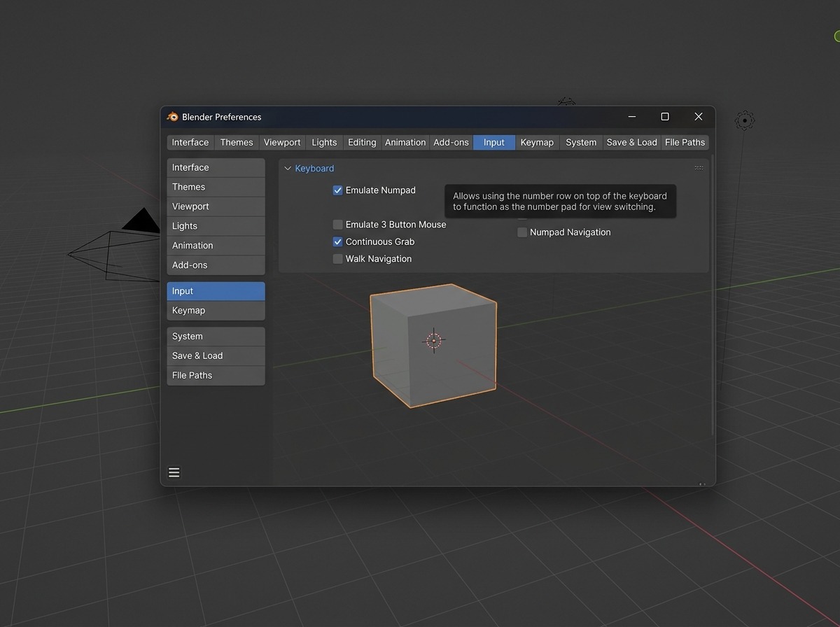The width and height of the screenshot is (840, 627).
Task: Click the "Keyboard" panel heading text
Action: coord(314,169)
